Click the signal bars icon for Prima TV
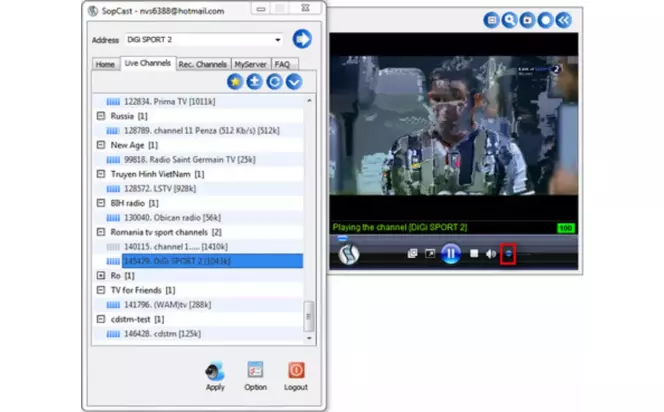This screenshot has width=664, height=412. 113,102
